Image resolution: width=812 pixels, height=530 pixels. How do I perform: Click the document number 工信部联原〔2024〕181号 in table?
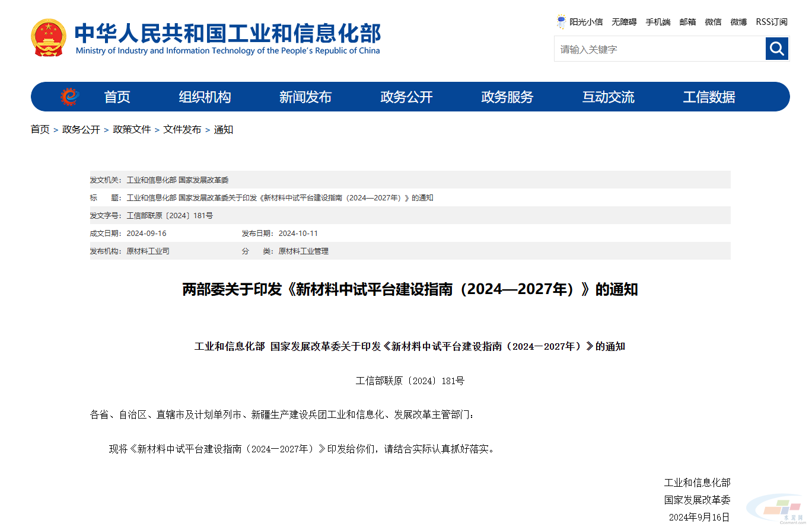170,215
